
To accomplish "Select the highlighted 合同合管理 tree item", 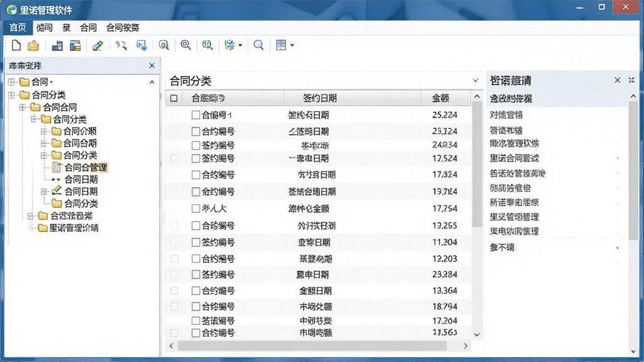I will pos(86,167).
